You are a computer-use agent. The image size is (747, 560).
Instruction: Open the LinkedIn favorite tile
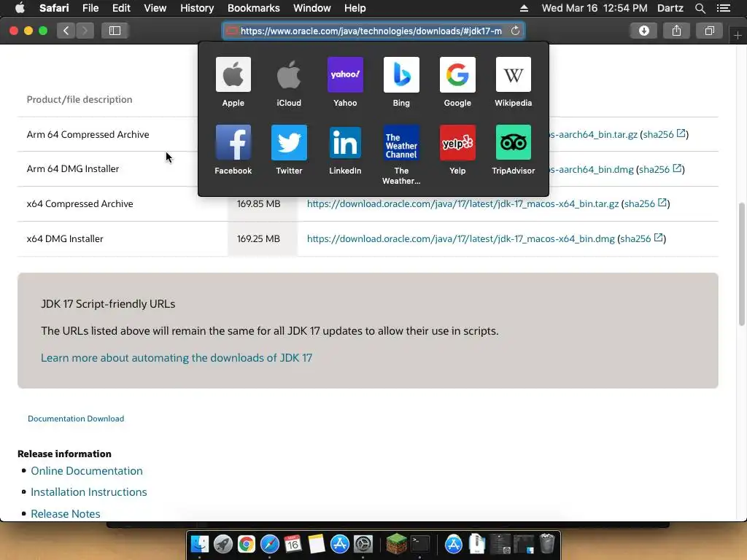[x=345, y=142]
